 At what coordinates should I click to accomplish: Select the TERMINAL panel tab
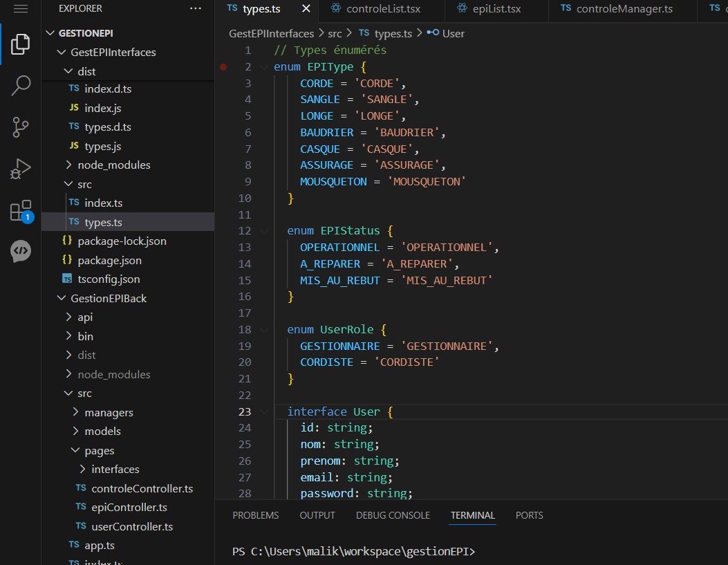pos(473,515)
